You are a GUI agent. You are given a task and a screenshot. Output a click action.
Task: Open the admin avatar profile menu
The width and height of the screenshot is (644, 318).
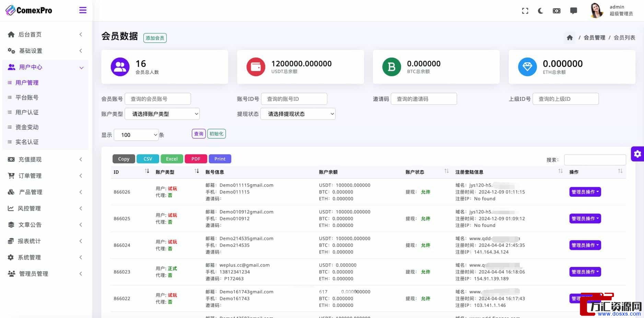click(597, 10)
